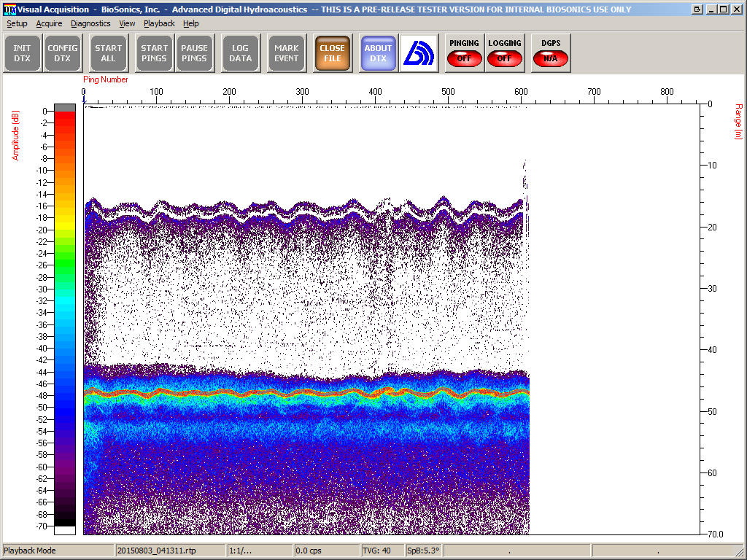Click the CONFIG DTX button
This screenshot has width=747, height=560.
pos(63,53)
